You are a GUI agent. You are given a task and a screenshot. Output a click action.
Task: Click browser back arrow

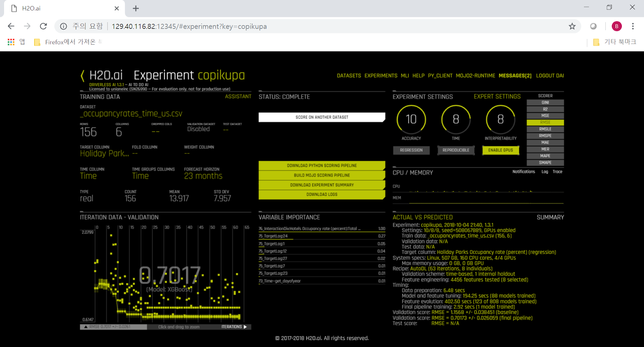click(11, 26)
